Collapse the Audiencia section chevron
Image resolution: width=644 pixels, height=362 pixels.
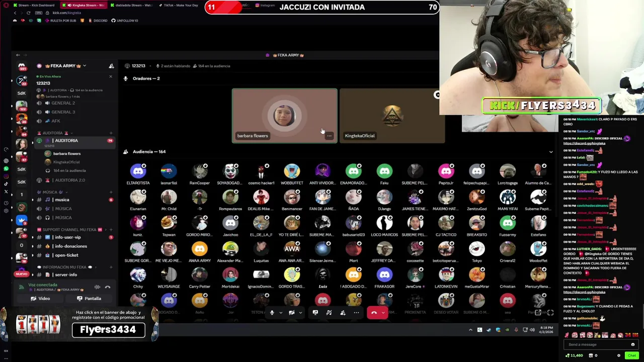point(550,152)
